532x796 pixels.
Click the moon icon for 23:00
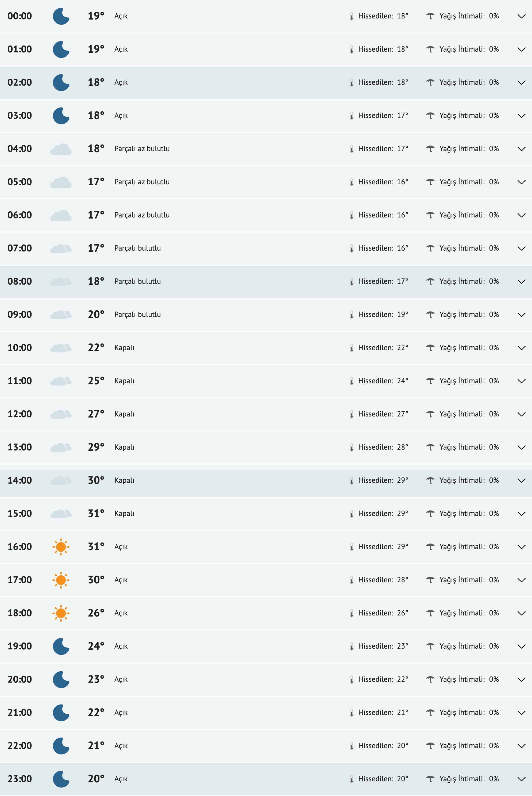[x=61, y=779]
